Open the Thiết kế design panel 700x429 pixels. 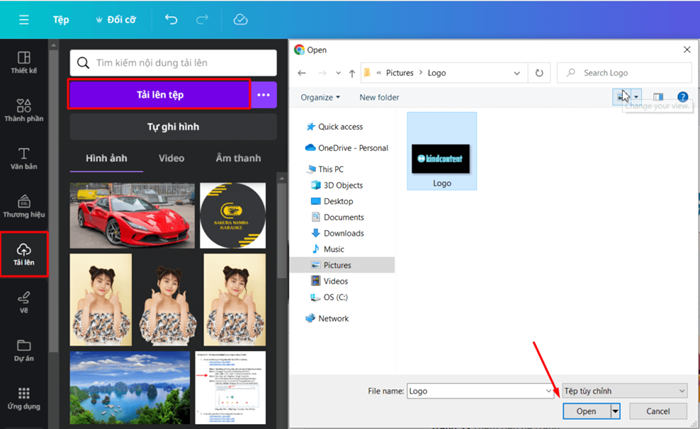pyautogui.click(x=24, y=62)
